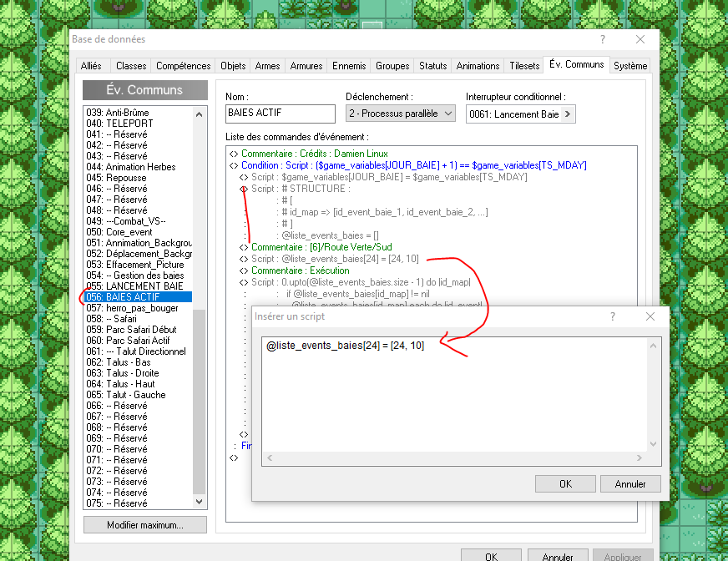The width and height of the screenshot is (728, 561).
Task: Select list entry 061: --- Talut Directionnel
Action: pos(139,351)
